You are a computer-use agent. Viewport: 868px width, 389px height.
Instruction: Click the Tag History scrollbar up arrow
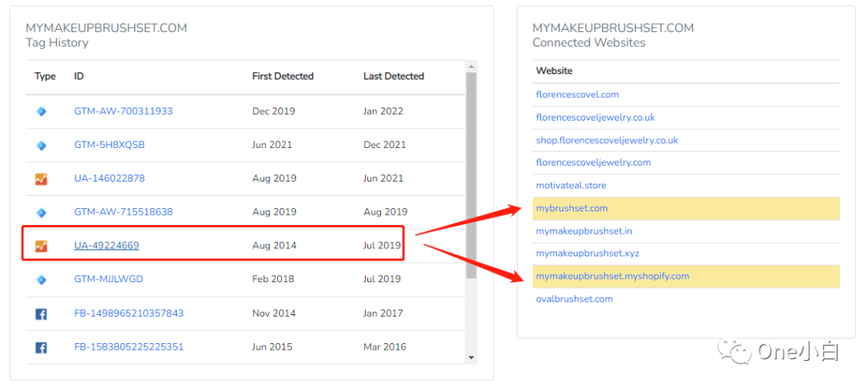[x=471, y=67]
